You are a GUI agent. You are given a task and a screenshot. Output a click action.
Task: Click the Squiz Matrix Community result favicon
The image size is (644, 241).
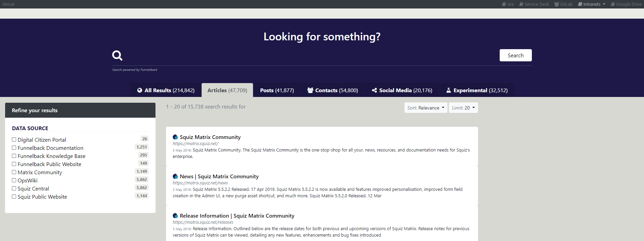click(175, 137)
